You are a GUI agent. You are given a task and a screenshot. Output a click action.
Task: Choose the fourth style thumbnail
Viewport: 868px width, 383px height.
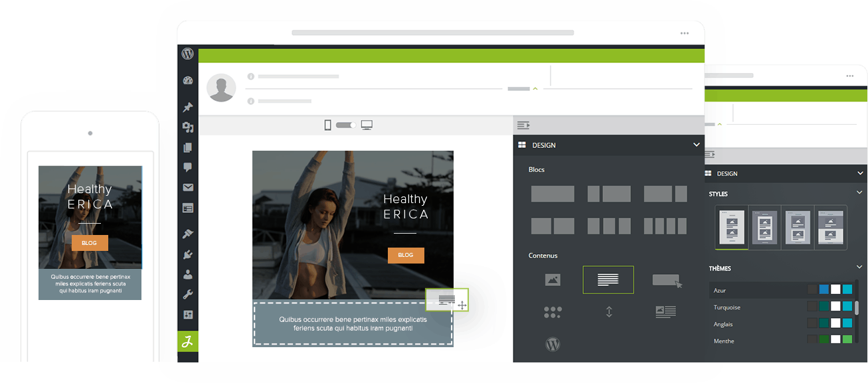[x=831, y=227]
